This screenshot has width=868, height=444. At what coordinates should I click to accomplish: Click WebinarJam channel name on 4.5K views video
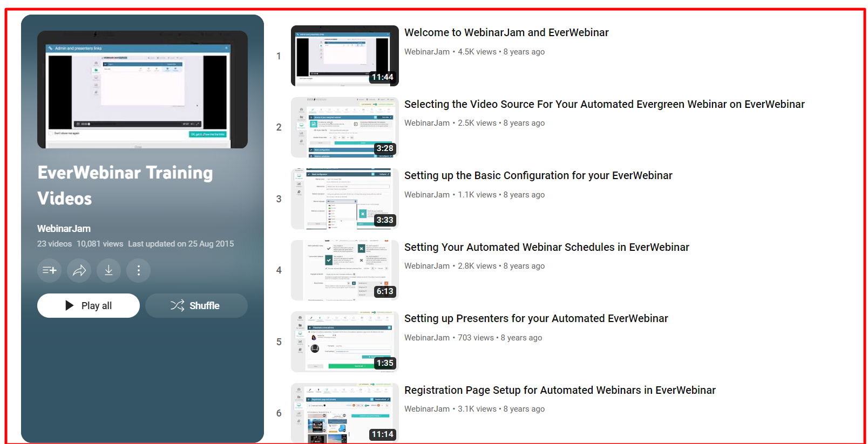427,52
